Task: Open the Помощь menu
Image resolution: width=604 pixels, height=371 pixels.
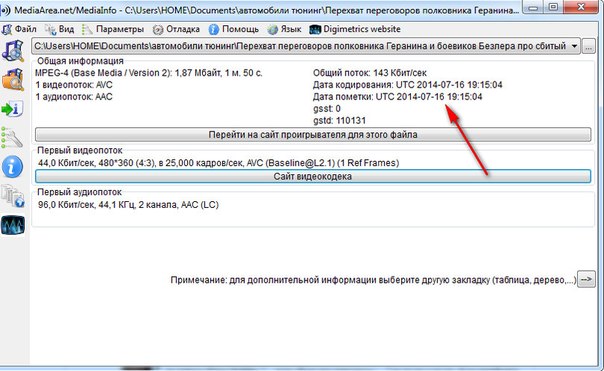Action: click(x=233, y=29)
